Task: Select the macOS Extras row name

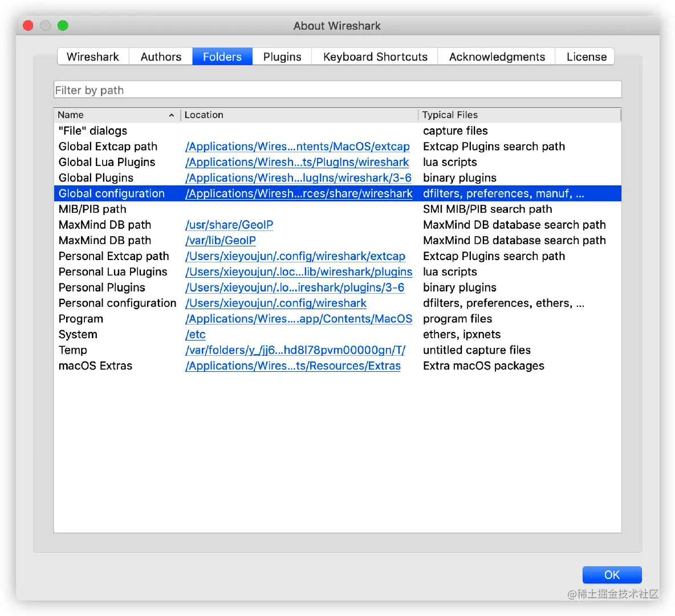Action: coord(96,366)
